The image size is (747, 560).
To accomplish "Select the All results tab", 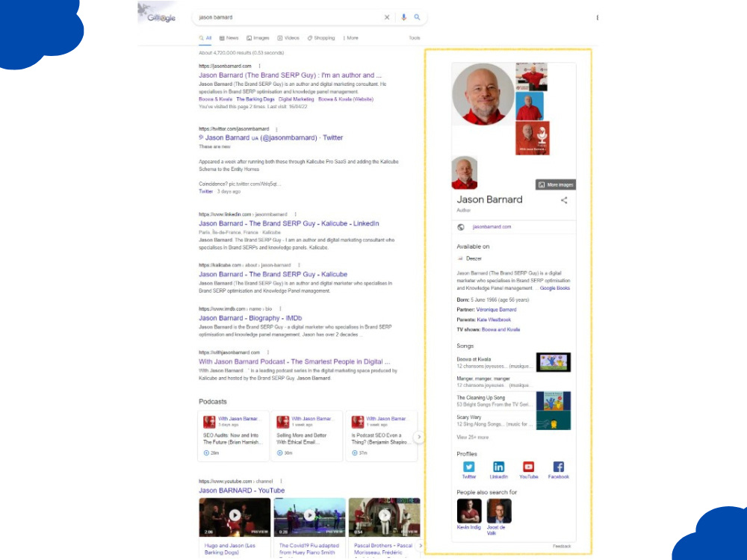I will pos(205,38).
